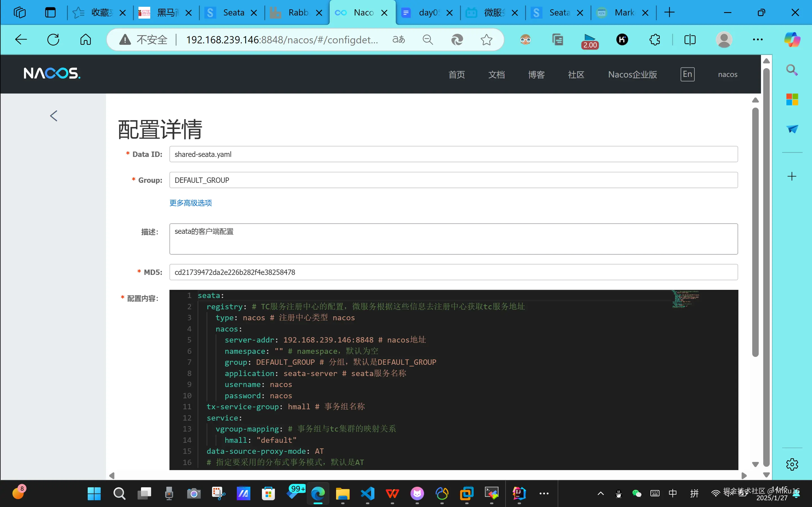Open sidebar settings gear icon
The width and height of the screenshot is (812, 507).
(792, 464)
